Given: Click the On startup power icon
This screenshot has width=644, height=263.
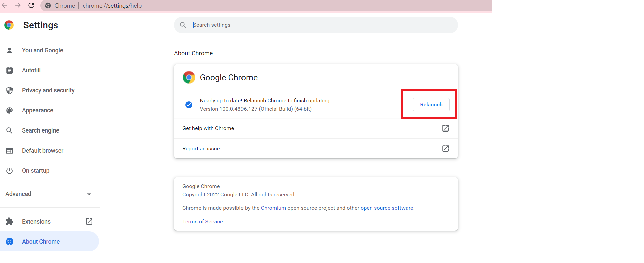Looking at the screenshot, I should [10, 171].
